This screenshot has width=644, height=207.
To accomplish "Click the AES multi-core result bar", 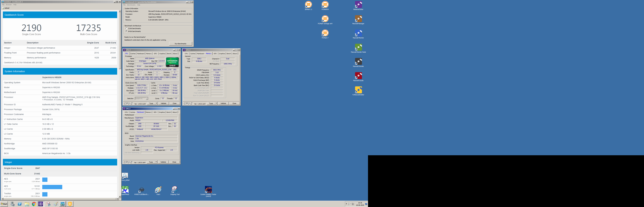I will (52, 187).
